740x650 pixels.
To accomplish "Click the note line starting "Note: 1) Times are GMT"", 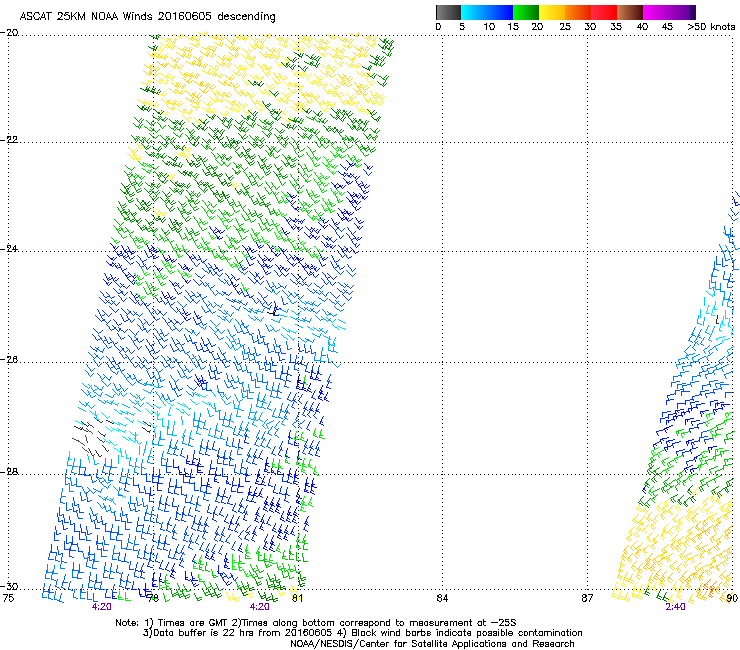I will (316, 623).
